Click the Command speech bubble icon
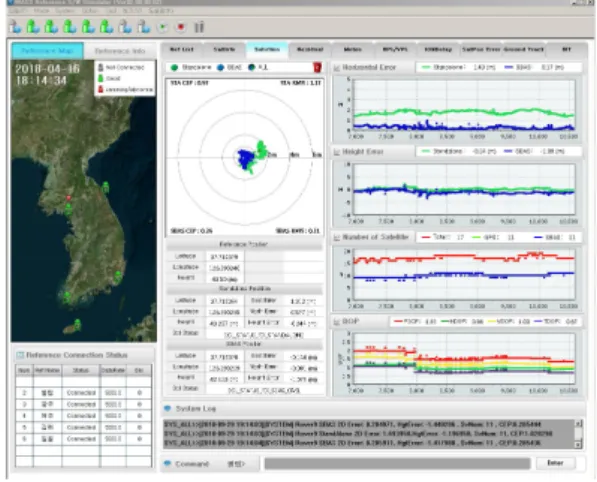Screen dimensions: 597x482 coord(167,463)
